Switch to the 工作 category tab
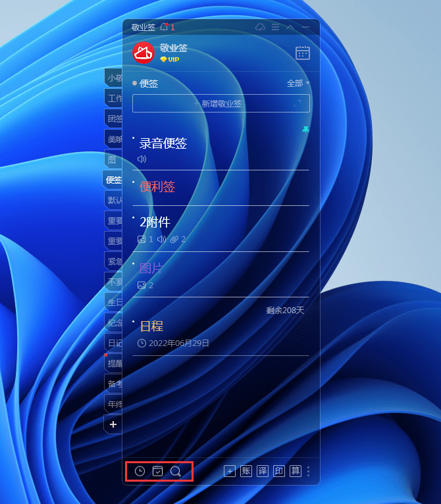The width and height of the screenshot is (441, 504). pyautogui.click(x=113, y=98)
